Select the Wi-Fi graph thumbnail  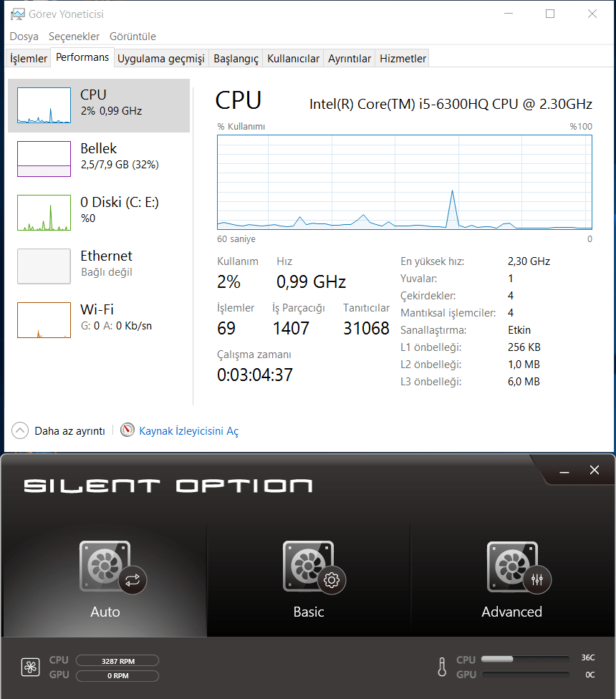point(44,320)
